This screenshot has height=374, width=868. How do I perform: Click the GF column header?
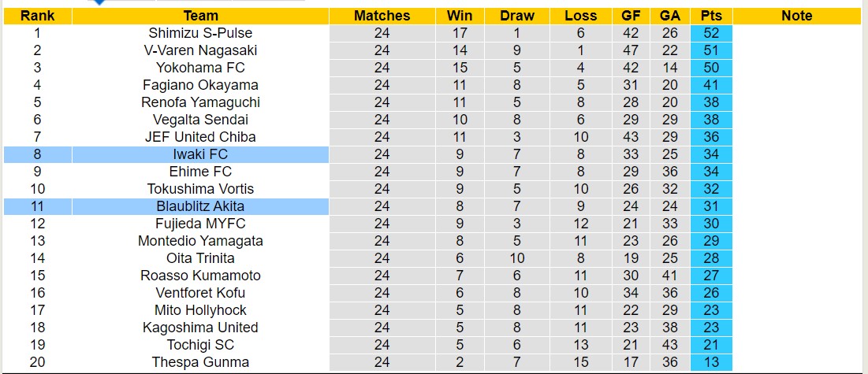(631, 16)
